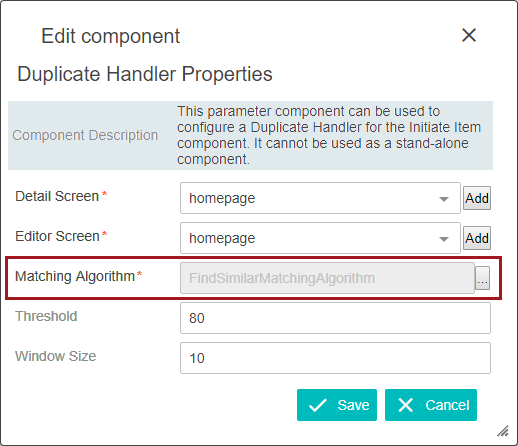Click the X icon on Cancel
The width and height of the screenshot is (518, 446).
click(x=405, y=405)
